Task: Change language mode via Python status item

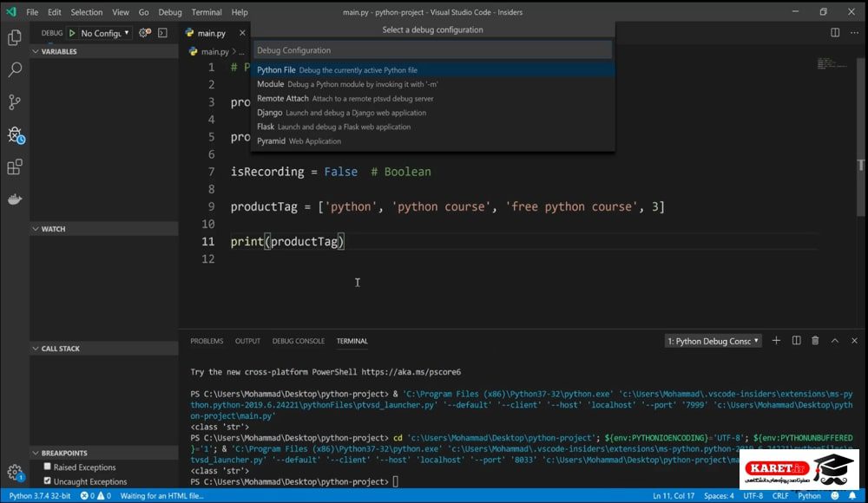Action: (x=809, y=496)
